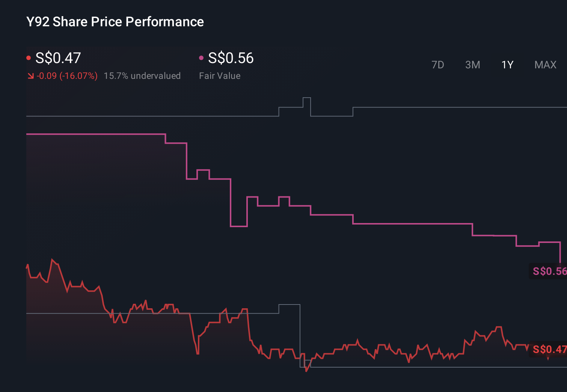Toggle the share price series visibility
This screenshot has height=392, width=567.
29,57
